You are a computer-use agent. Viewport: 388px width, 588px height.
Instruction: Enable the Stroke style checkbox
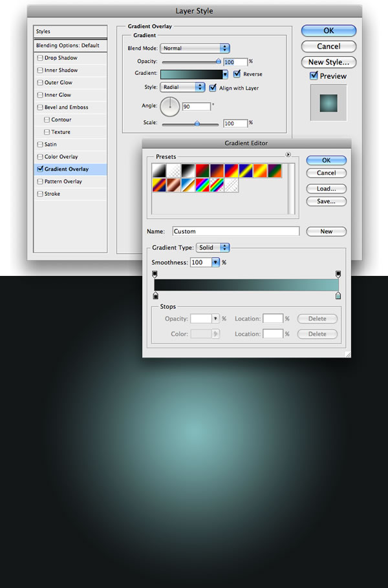pos(40,194)
